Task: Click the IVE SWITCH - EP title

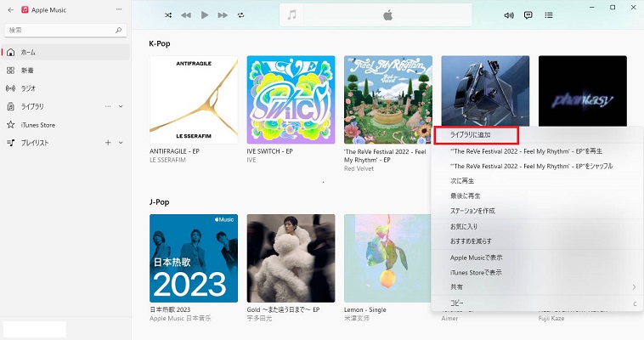Action: pyautogui.click(x=270, y=151)
